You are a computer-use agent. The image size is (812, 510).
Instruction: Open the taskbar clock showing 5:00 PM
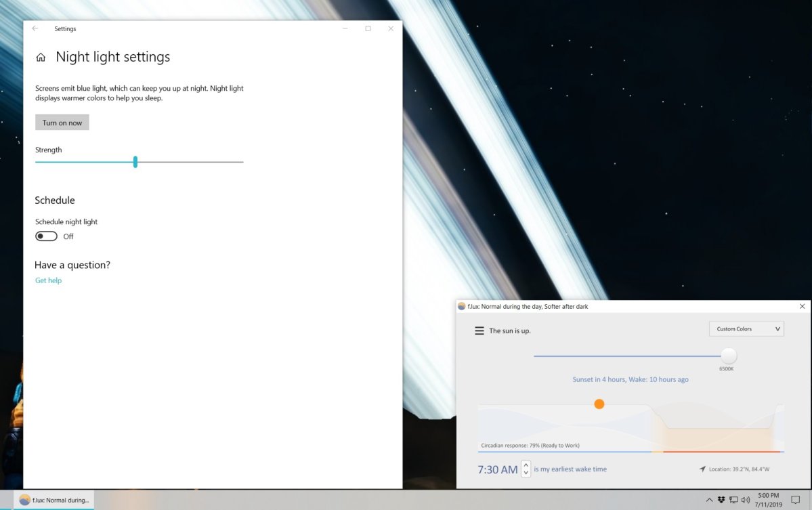[x=768, y=500]
